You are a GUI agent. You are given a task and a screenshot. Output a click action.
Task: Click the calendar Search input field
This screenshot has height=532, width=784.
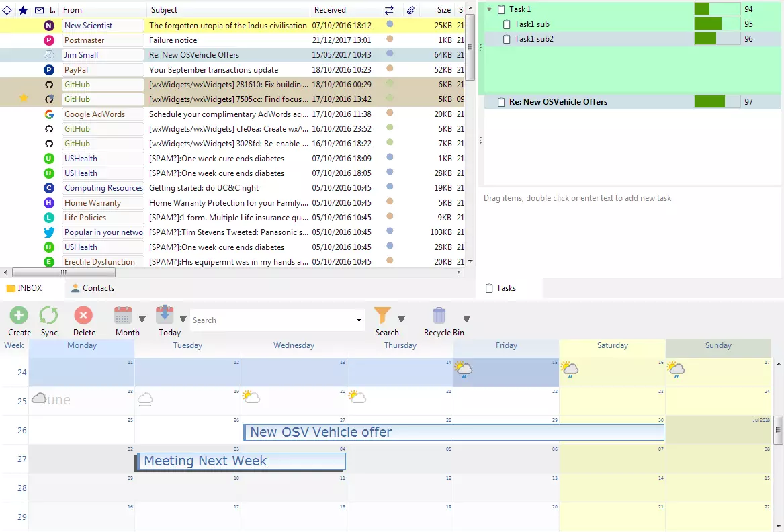point(272,320)
